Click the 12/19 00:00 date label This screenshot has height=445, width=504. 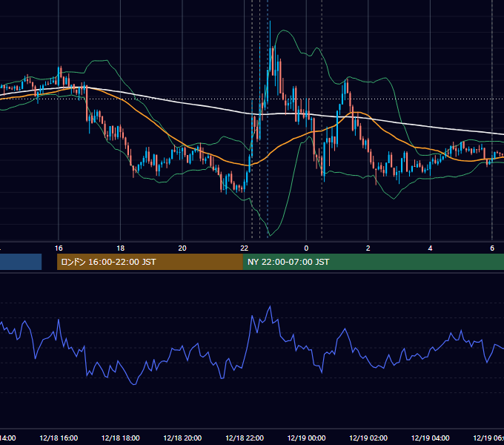[306, 438]
